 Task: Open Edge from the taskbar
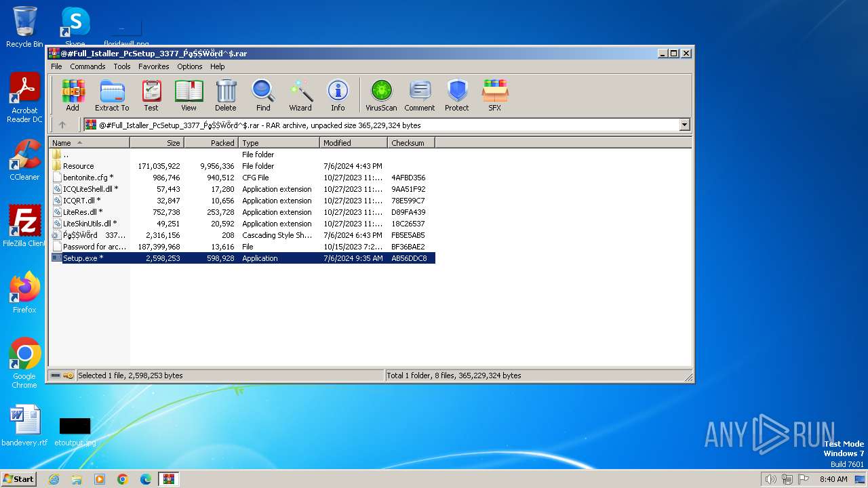click(x=146, y=479)
